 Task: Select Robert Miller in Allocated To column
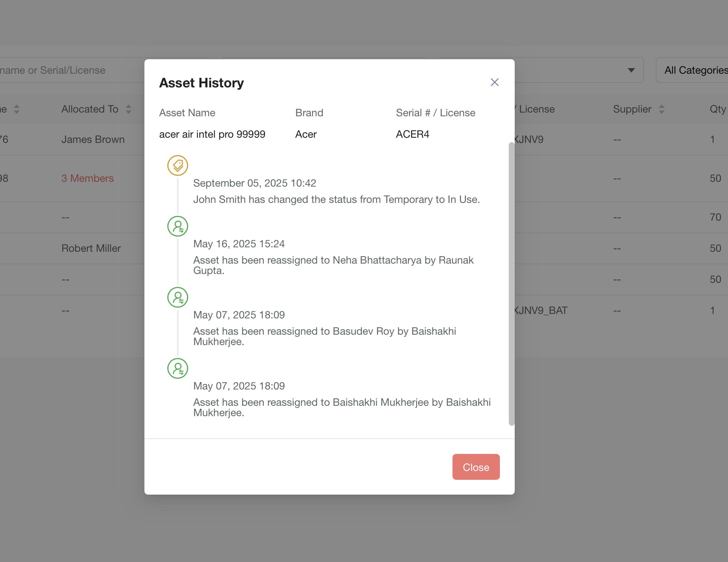91,248
